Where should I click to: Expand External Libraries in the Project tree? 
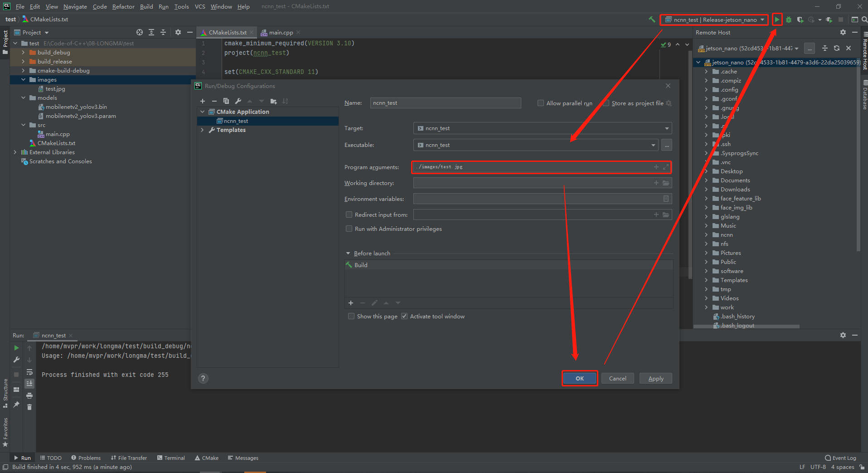tap(15, 152)
